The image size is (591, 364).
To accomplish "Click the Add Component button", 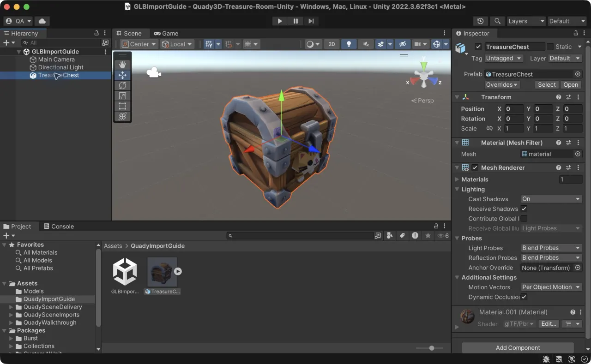I will (x=518, y=348).
